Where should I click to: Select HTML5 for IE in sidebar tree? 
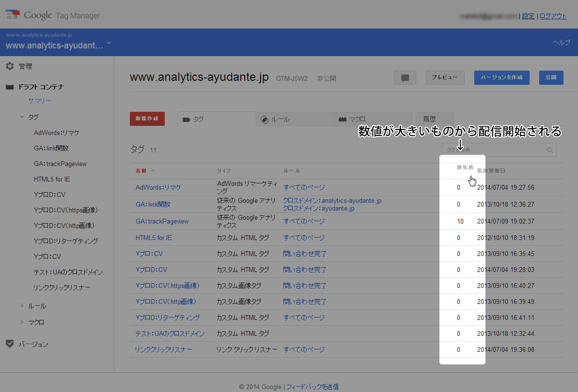point(52,179)
